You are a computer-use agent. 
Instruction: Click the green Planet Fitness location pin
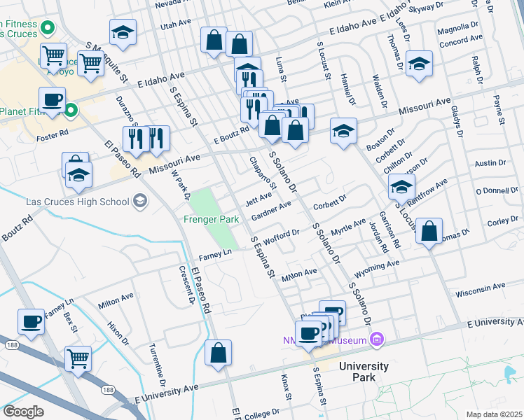coord(71,110)
